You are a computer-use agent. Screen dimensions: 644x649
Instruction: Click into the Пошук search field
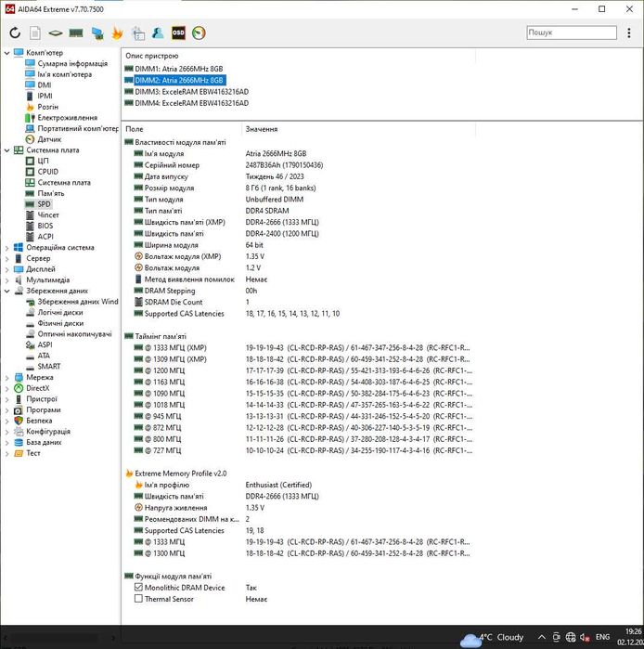tap(572, 32)
